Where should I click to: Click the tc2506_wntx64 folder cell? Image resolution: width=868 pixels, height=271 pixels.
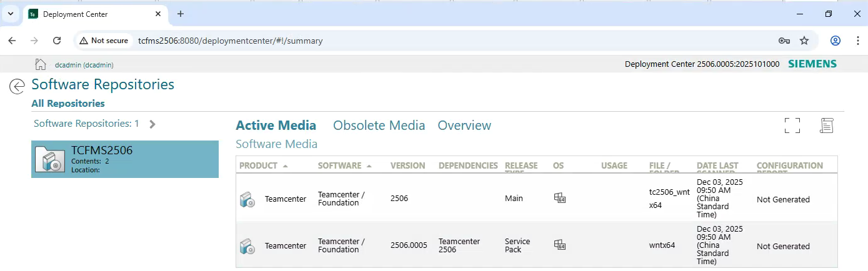click(x=669, y=199)
